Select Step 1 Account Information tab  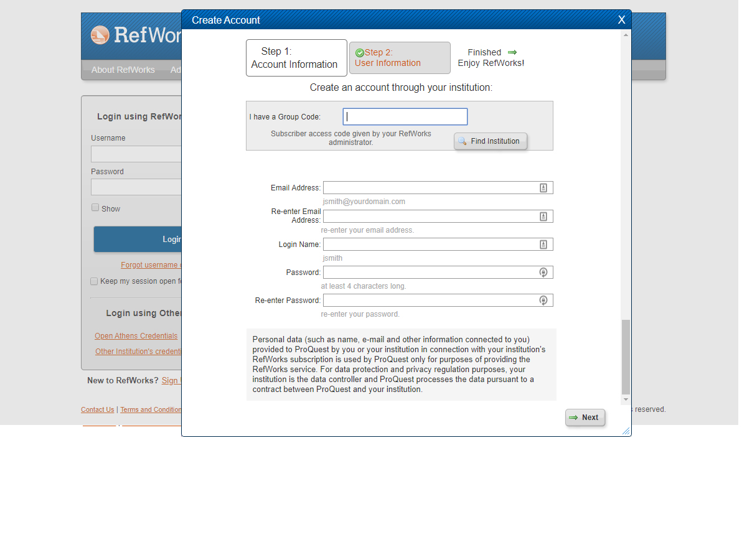tap(296, 58)
